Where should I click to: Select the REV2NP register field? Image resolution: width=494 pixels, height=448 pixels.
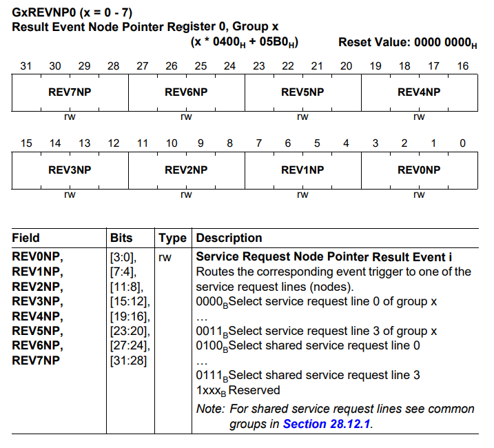187,170
